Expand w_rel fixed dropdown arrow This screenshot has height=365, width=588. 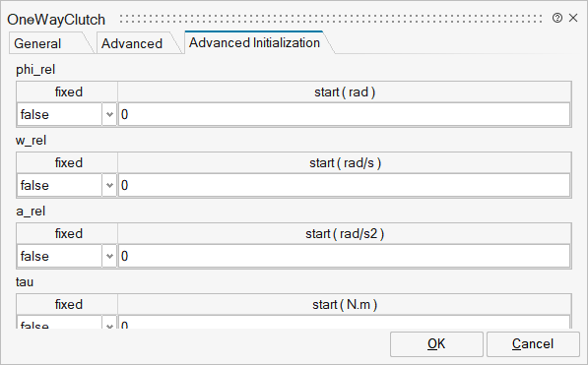coord(109,185)
